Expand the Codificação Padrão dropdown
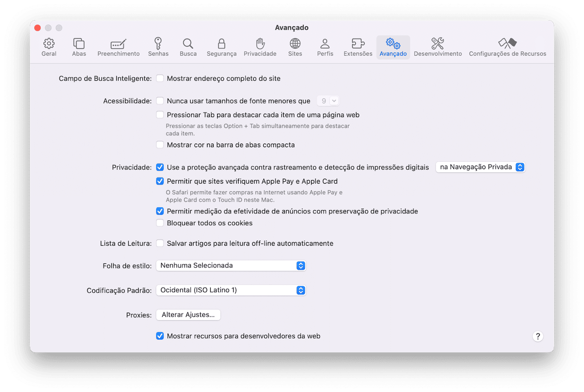Screen dimensions: 584x392 point(231,290)
